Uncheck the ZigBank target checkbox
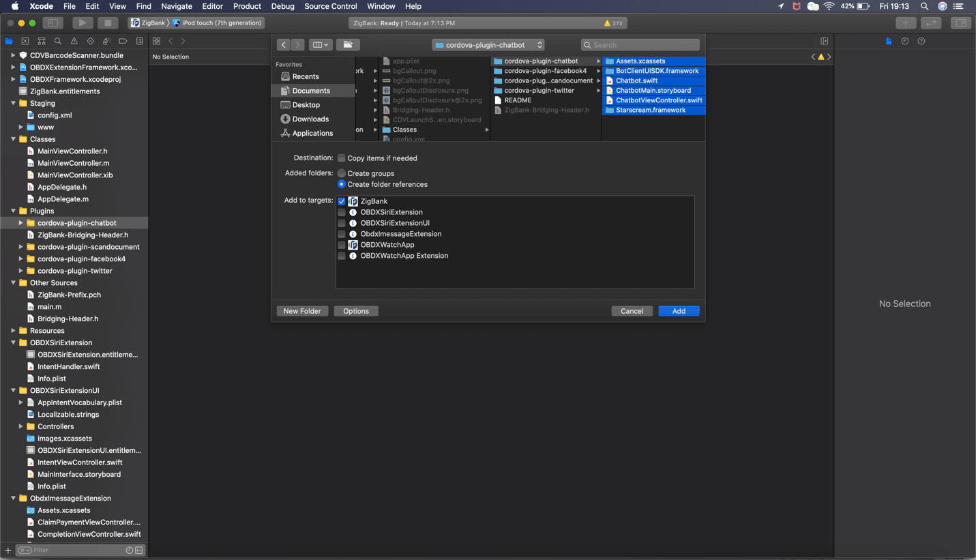Image resolution: width=976 pixels, height=560 pixels. (342, 201)
